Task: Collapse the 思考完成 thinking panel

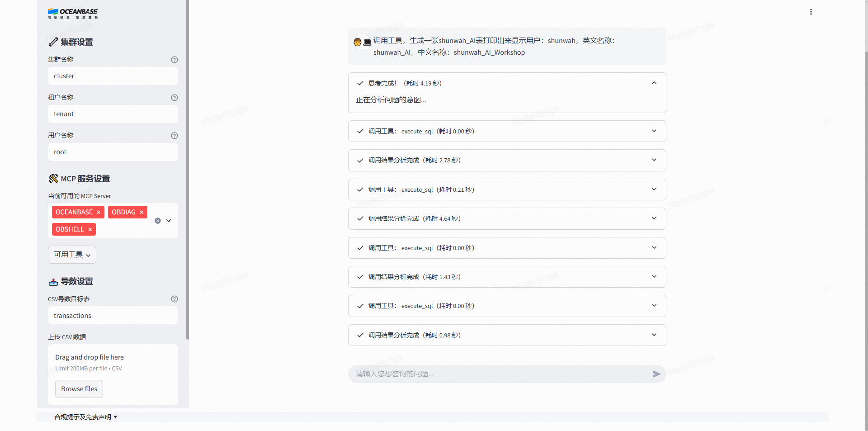Action: click(x=507, y=83)
